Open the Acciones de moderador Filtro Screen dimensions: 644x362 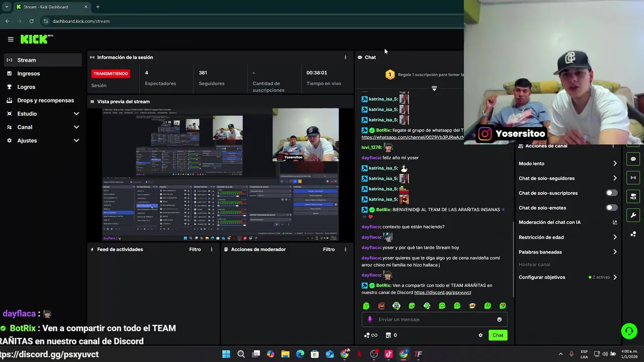point(329,249)
